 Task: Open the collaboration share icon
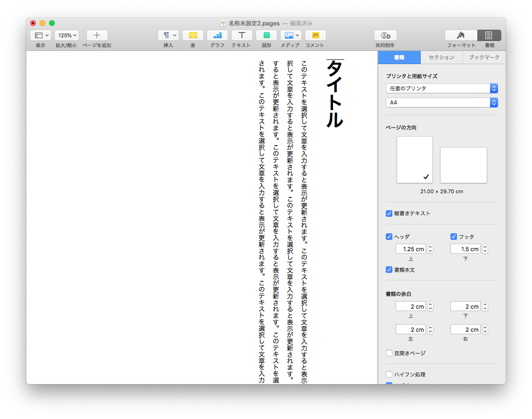385,35
